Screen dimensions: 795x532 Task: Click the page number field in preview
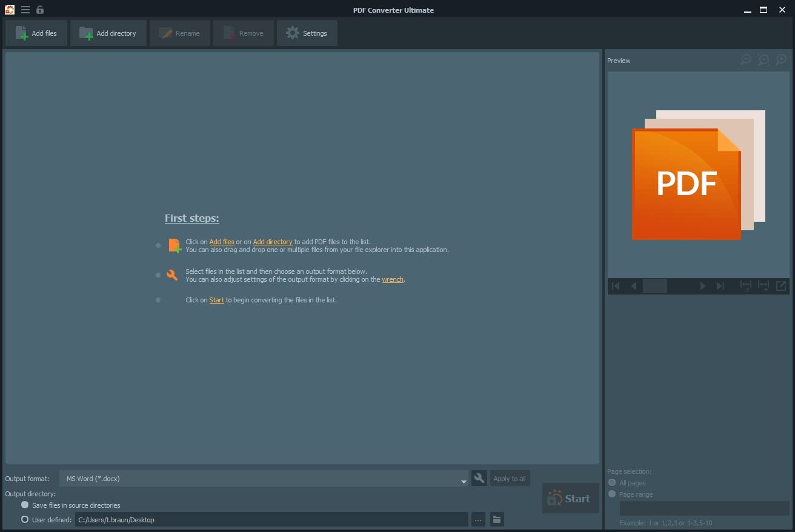coord(655,286)
